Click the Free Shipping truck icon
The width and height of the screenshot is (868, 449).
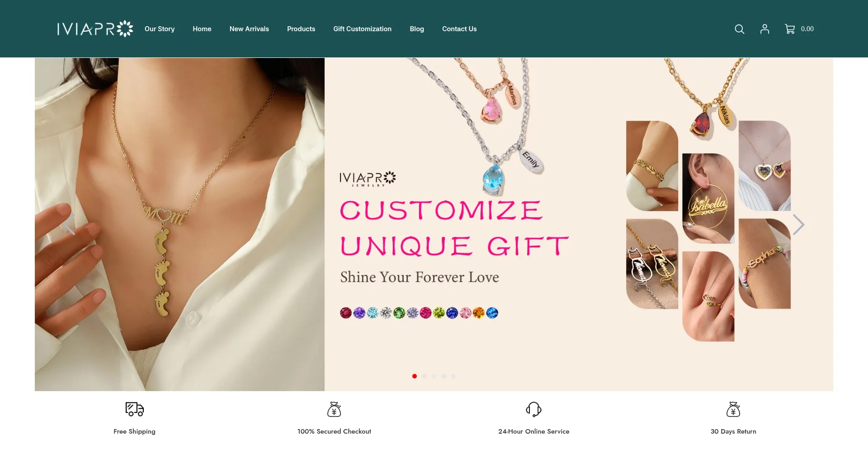[x=134, y=409]
